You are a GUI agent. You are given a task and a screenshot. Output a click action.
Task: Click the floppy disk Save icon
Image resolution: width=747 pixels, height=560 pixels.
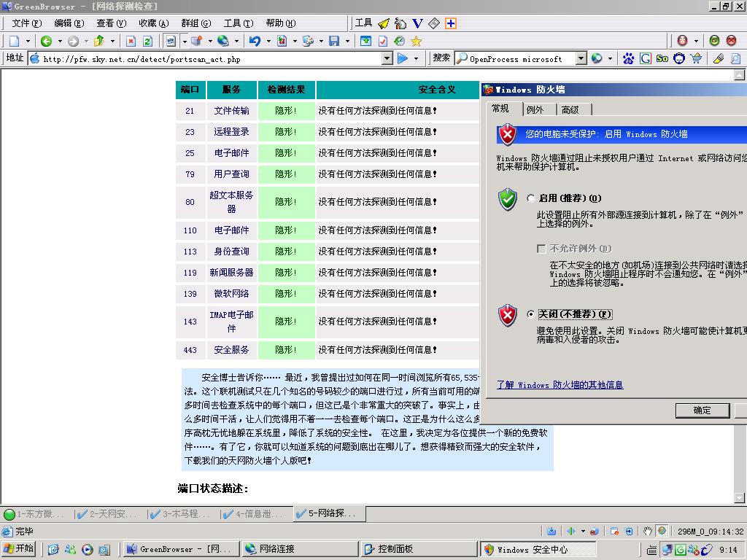point(334,42)
